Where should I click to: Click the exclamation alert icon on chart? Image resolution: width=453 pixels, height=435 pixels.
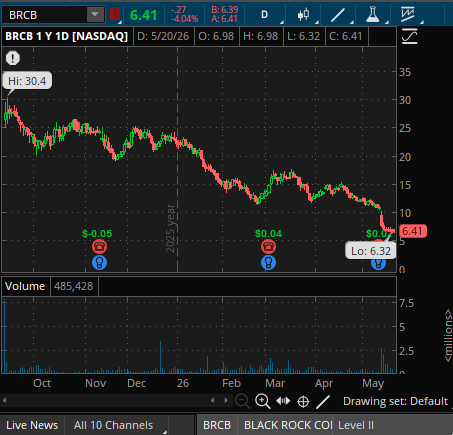click(13, 58)
